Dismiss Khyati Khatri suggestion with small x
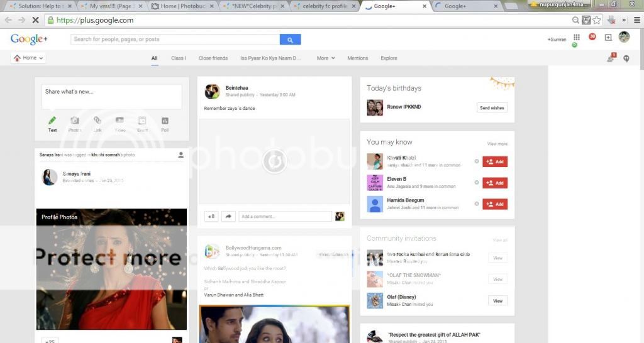This screenshot has height=343, width=644. point(477,161)
